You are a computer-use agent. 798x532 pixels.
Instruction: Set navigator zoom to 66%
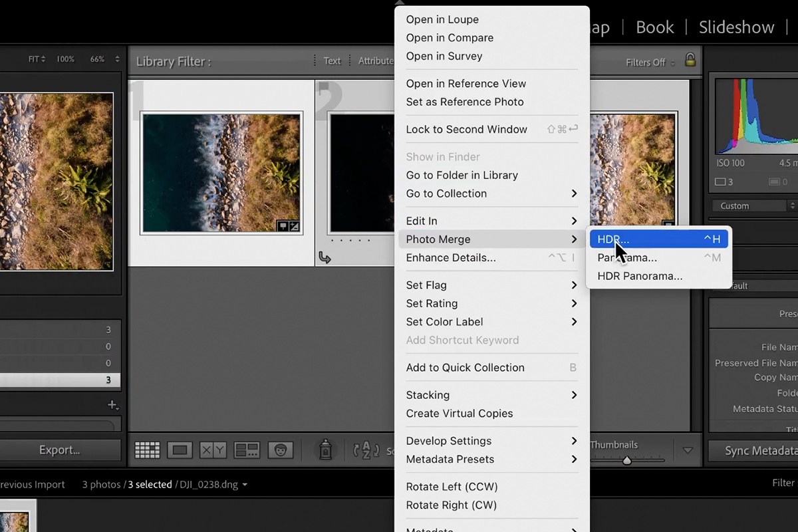[97, 59]
